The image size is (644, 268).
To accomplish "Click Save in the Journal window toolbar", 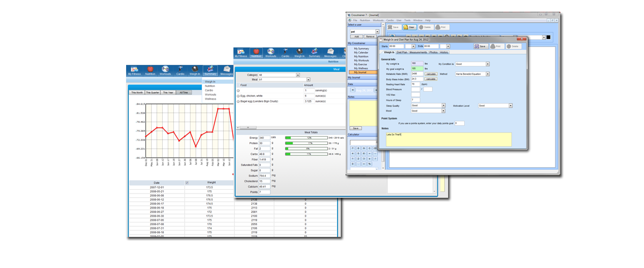I will click(393, 27).
